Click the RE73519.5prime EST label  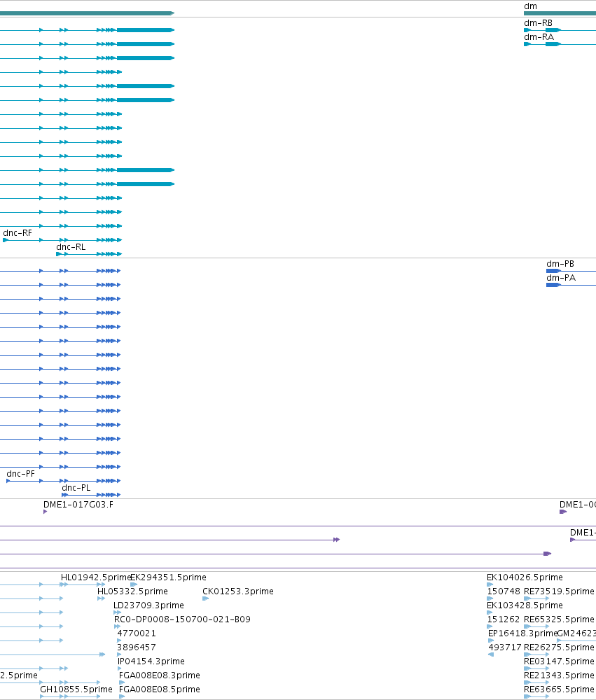tap(559, 591)
